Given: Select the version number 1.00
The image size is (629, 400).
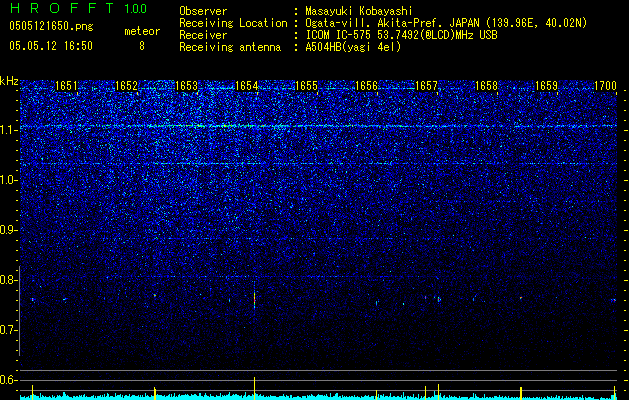Looking at the screenshot, I should click(135, 8).
